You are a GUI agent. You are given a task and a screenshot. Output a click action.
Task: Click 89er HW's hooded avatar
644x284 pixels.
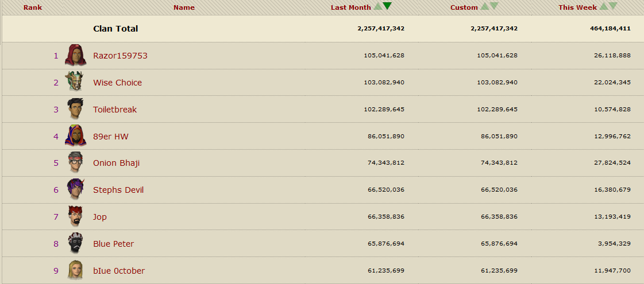[x=75, y=136]
